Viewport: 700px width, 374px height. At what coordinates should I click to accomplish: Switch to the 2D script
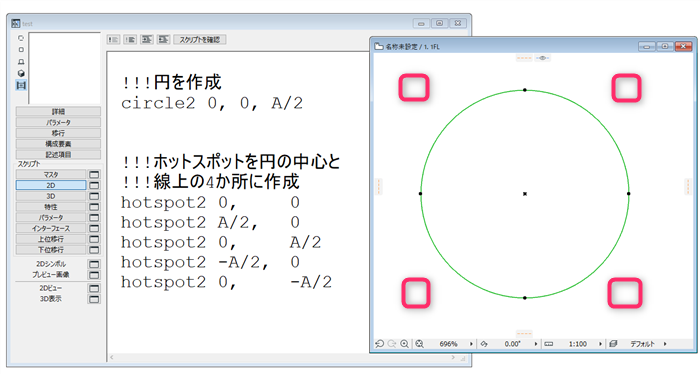tap(51, 185)
